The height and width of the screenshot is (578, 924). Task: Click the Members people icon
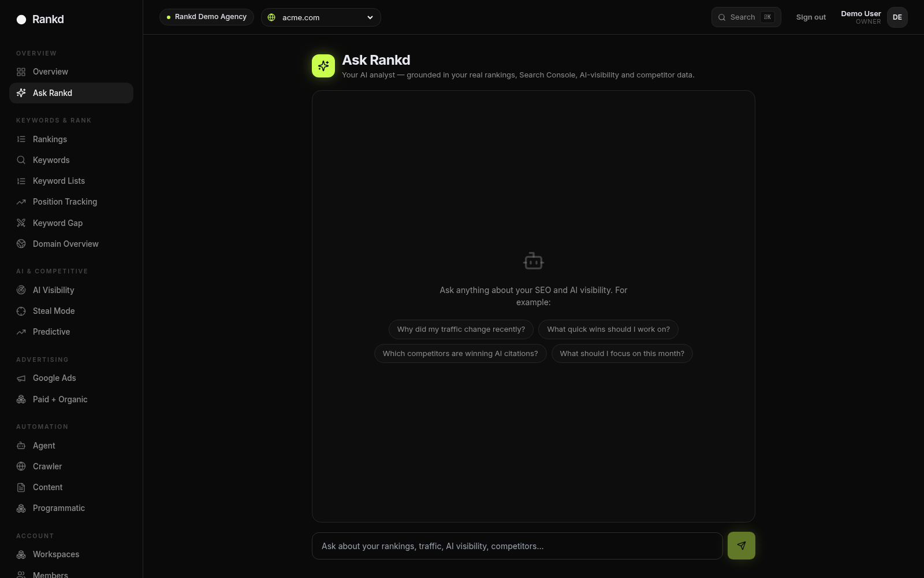pos(21,575)
